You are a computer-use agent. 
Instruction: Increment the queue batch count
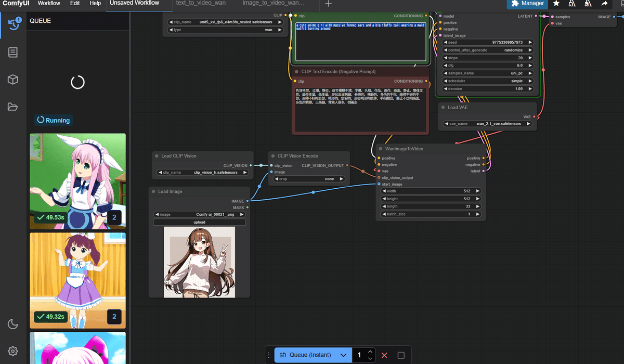pyautogui.click(x=370, y=352)
